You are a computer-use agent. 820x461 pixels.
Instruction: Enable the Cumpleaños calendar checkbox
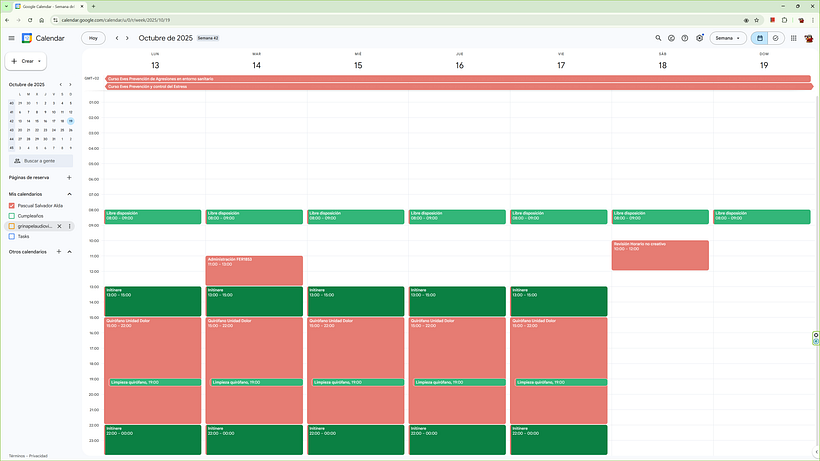pos(12,215)
